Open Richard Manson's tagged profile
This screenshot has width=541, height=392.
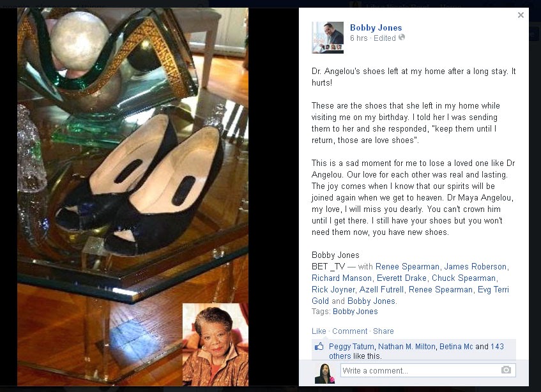tap(342, 278)
